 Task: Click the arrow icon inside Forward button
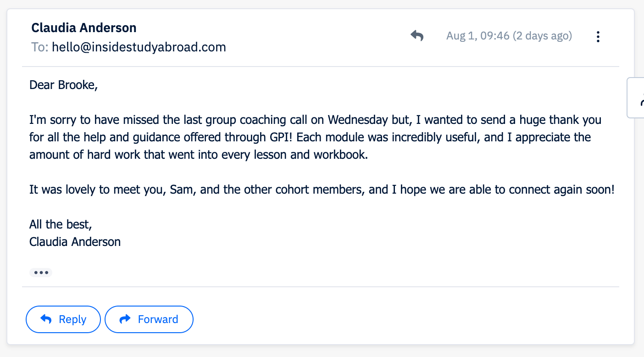125,319
